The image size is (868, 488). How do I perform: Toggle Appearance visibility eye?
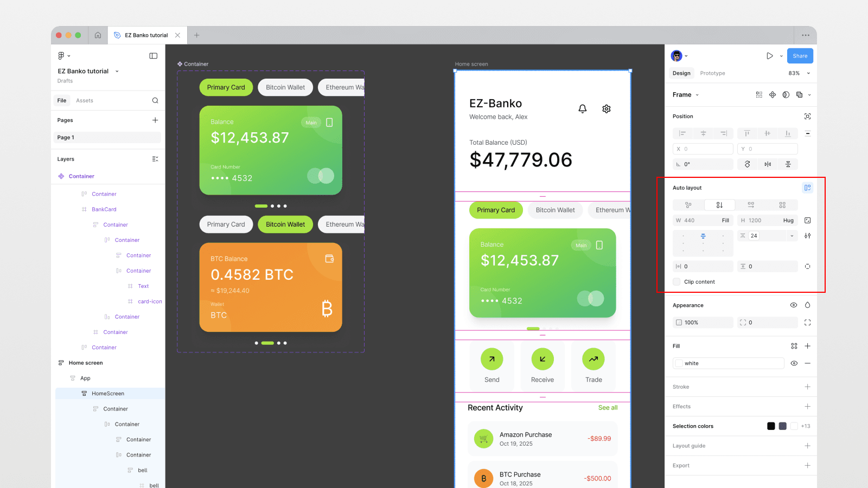pyautogui.click(x=794, y=305)
